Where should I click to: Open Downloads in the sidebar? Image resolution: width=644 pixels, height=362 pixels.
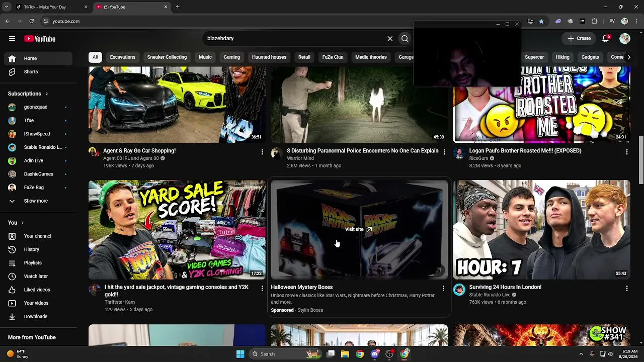pos(38,317)
